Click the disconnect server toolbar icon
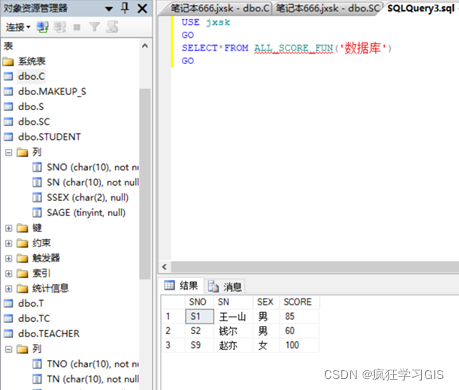 click(60, 27)
